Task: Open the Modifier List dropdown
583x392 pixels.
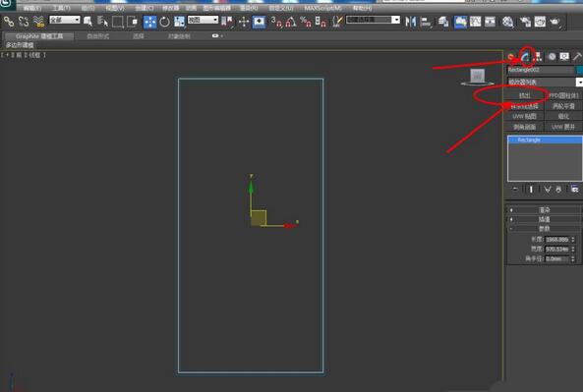Action: 545,82
